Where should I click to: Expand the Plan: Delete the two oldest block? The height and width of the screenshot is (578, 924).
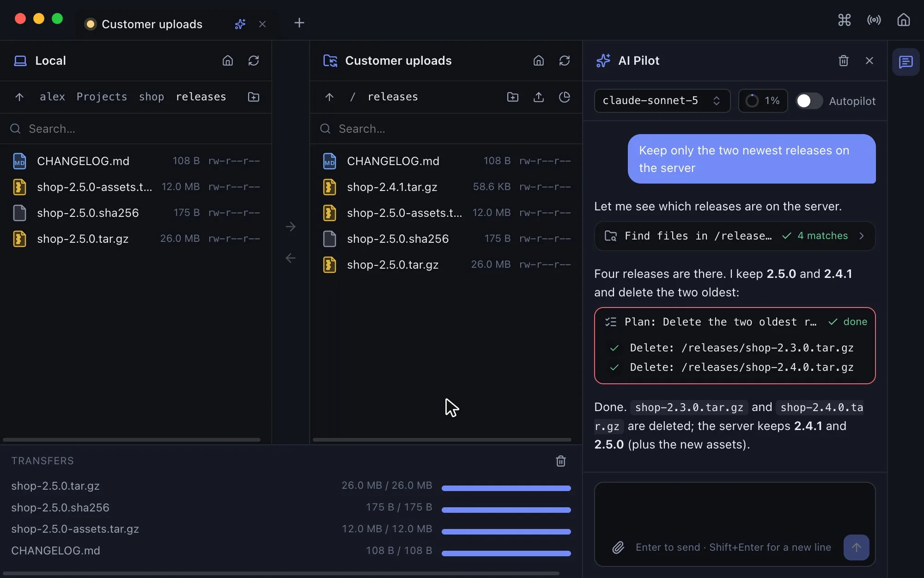tap(735, 322)
